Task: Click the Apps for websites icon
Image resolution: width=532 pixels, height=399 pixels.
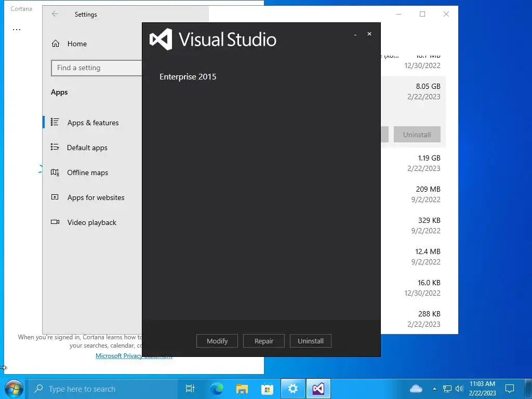Action: click(x=55, y=197)
